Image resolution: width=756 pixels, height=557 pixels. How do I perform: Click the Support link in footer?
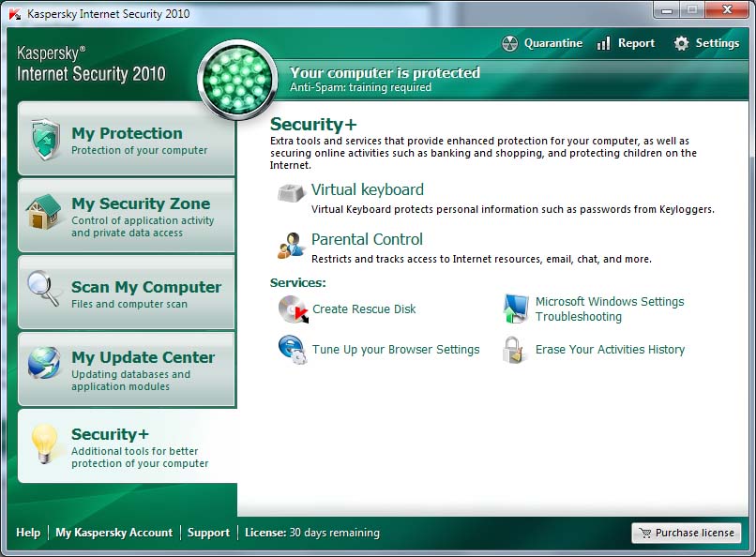click(208, 533)
